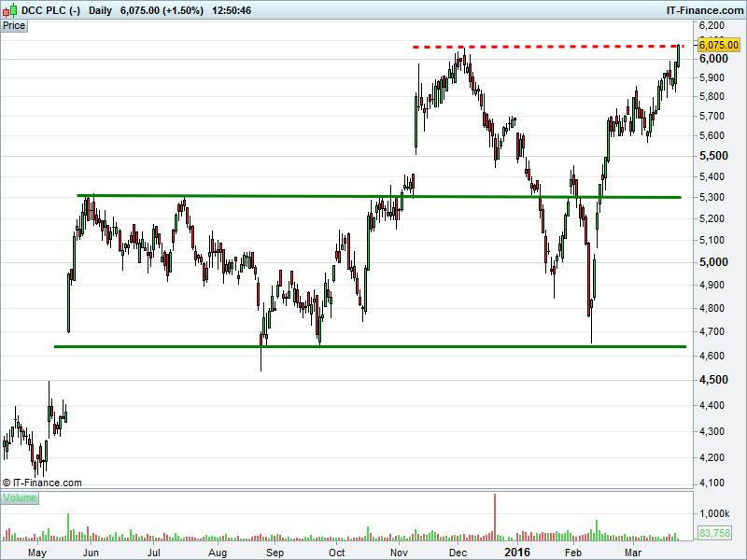The image size is (747, 560).
Task: Click the 5,700 price axis label
Action: [712, 116]
